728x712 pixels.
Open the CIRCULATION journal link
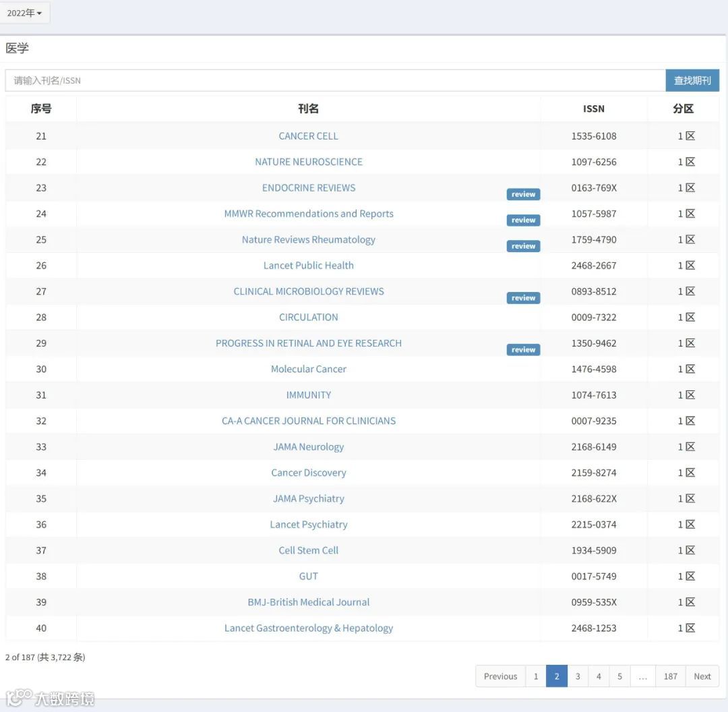308,317
